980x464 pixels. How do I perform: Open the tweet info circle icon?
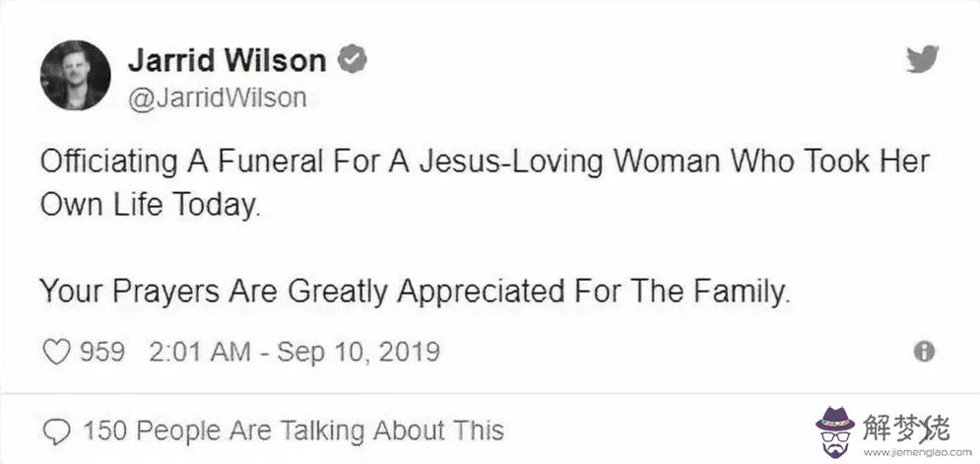[925, 352]
